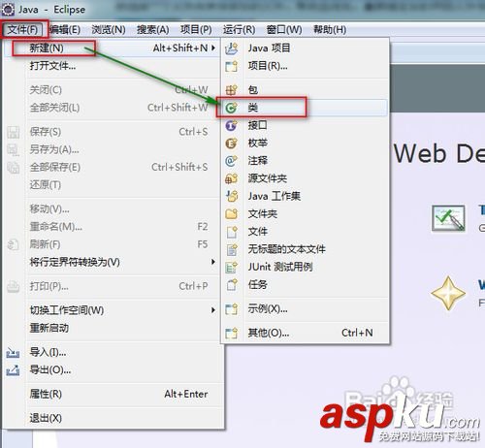Choose 重新启动 in File menu
Screen dimensions: 485x448
[x=113, y=328]
